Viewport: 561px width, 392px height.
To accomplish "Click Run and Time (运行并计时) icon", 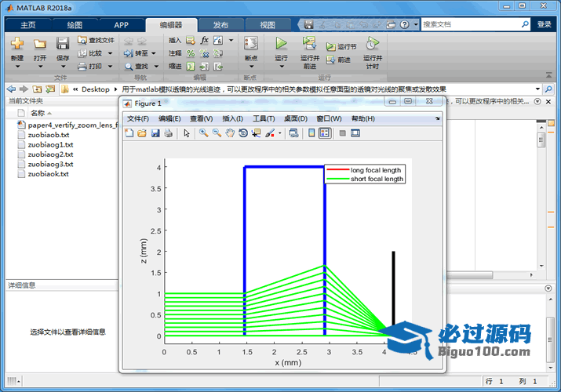I will 372,44.
